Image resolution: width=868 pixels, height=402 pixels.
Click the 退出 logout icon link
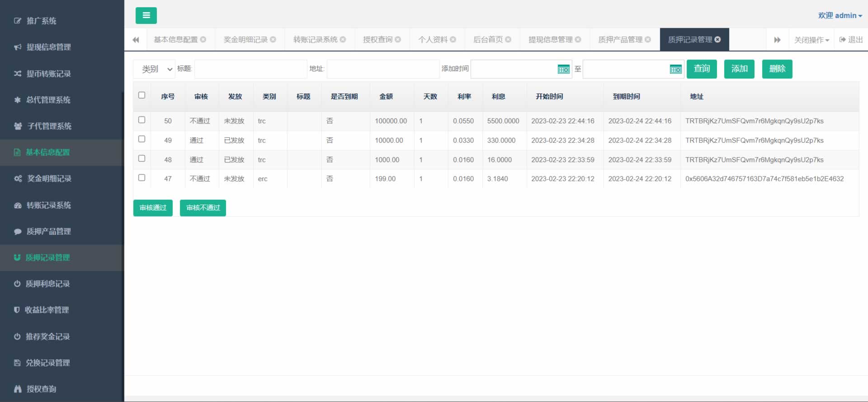(x=851, y=40)
